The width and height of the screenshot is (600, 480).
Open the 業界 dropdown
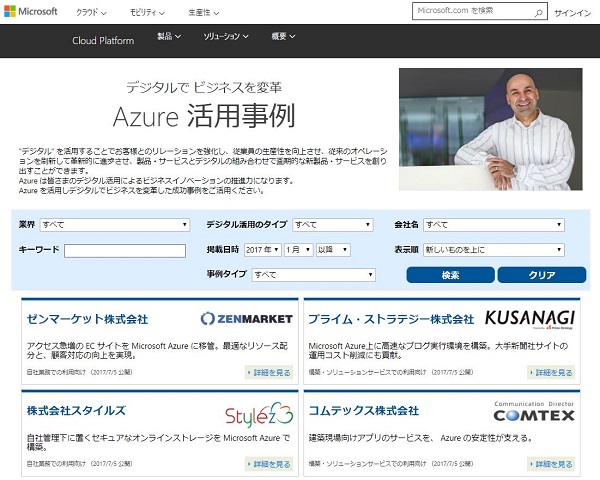115,225
